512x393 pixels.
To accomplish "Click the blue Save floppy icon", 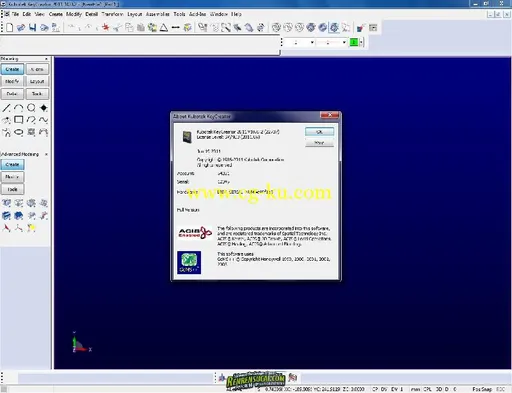I will [x=32, y=28].
